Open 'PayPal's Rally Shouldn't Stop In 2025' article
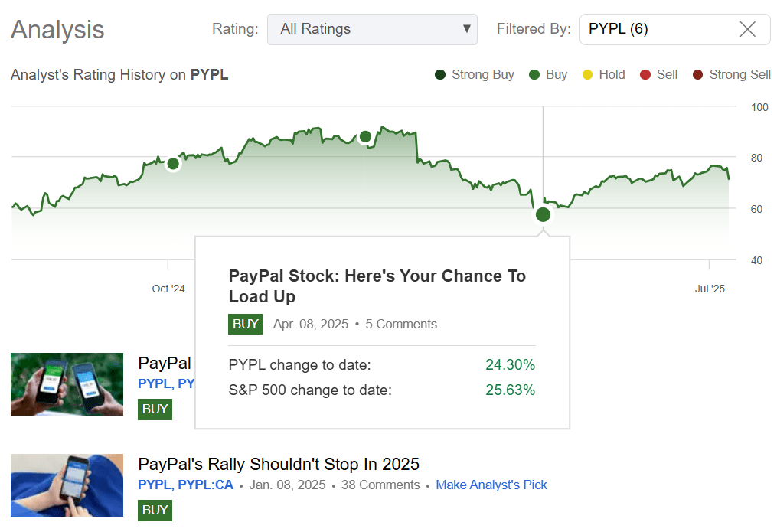 point(279,464)
